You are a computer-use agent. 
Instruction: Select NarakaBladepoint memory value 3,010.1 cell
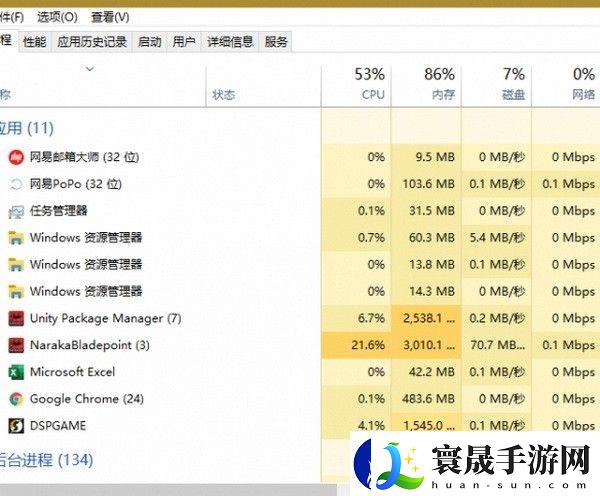428,345
